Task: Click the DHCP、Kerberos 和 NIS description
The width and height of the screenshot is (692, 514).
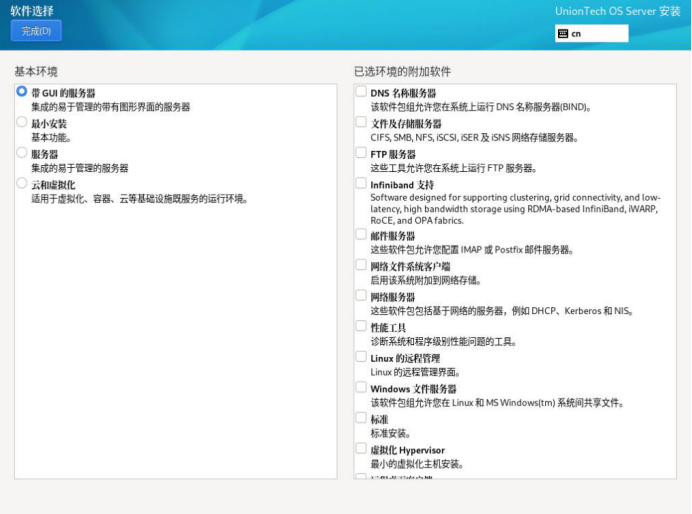Action: 502,311
